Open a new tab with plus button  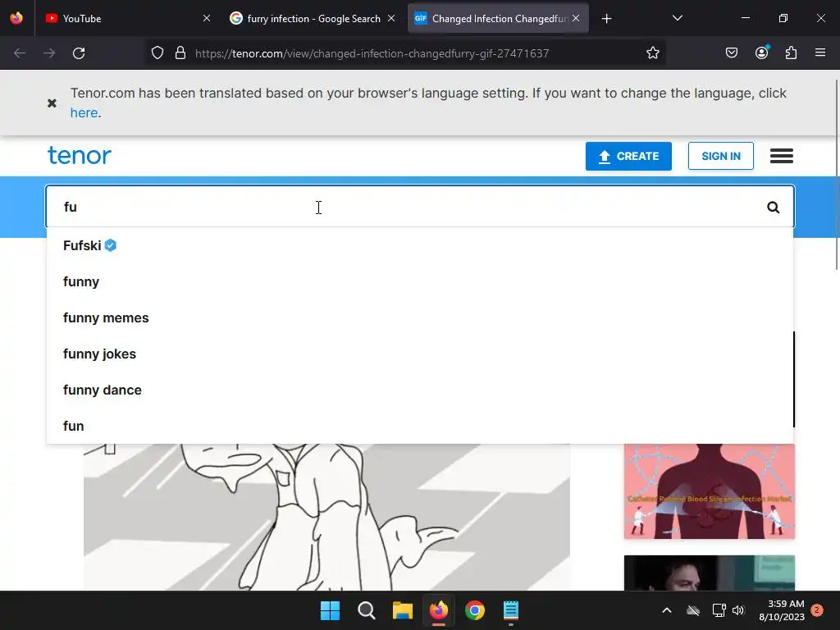tap(606, 19)
